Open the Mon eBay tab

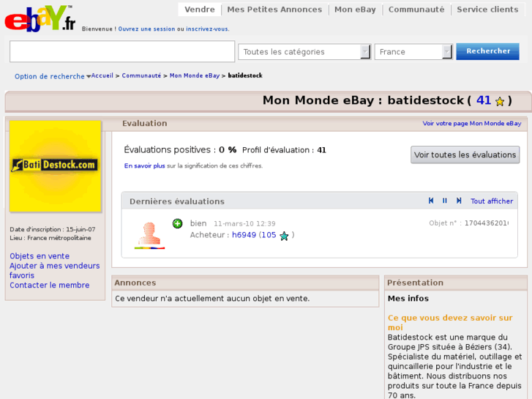click(355, 10)
